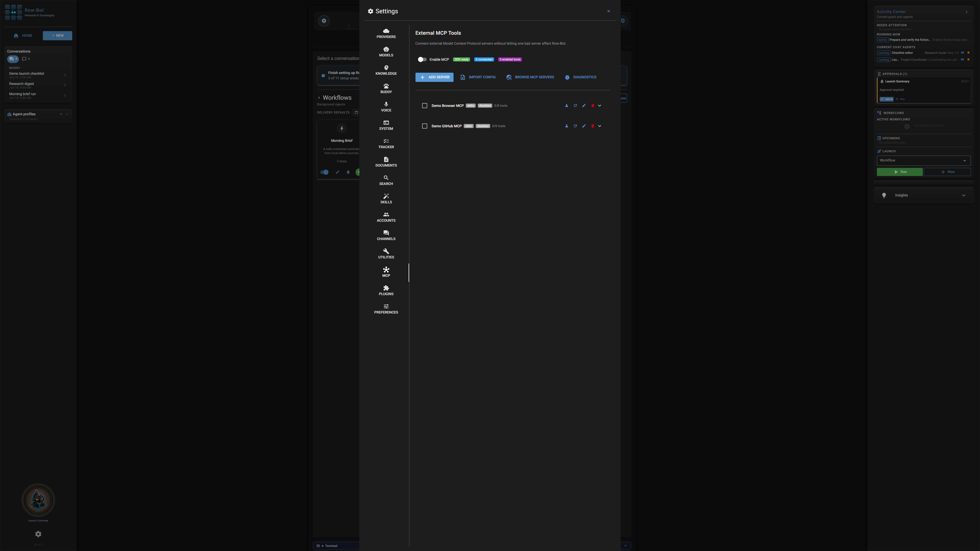Open the Tracker settings section
The width and height of the screenshot is (980, 551).
(x=386, y=144)
